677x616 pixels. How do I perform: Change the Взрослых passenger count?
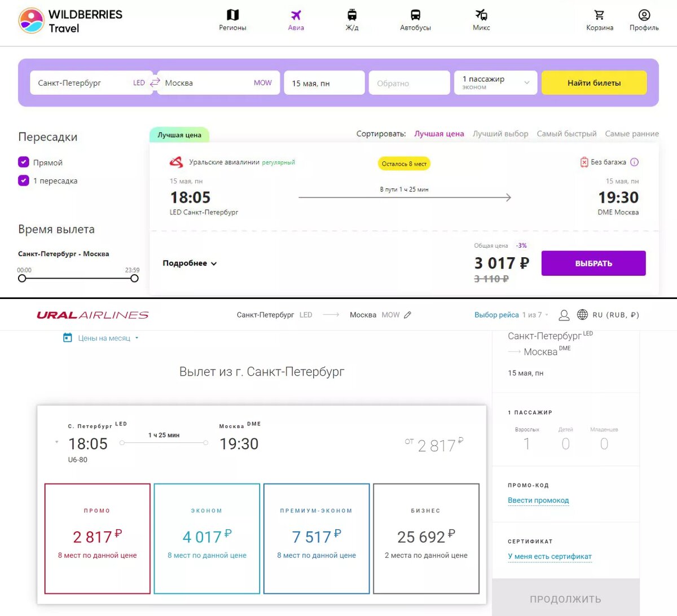tap(527, 443)
